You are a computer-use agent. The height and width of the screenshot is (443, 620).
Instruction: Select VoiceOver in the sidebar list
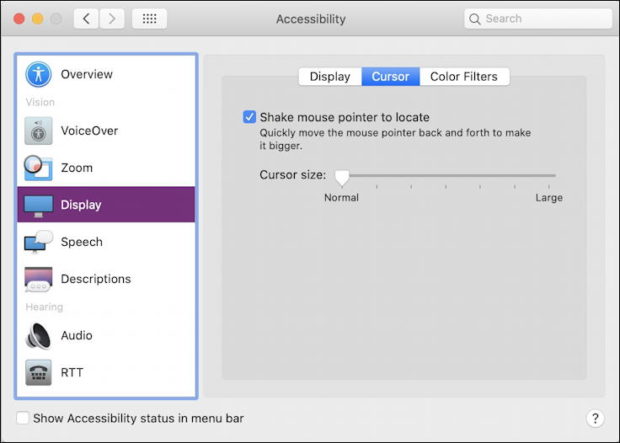[x=106, y=131]
